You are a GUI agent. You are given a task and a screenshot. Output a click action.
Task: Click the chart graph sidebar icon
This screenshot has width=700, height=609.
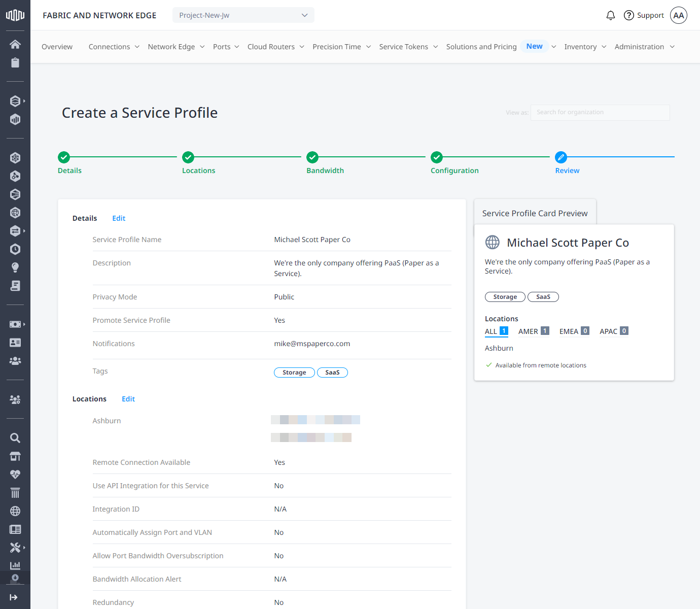coord(15,565)
